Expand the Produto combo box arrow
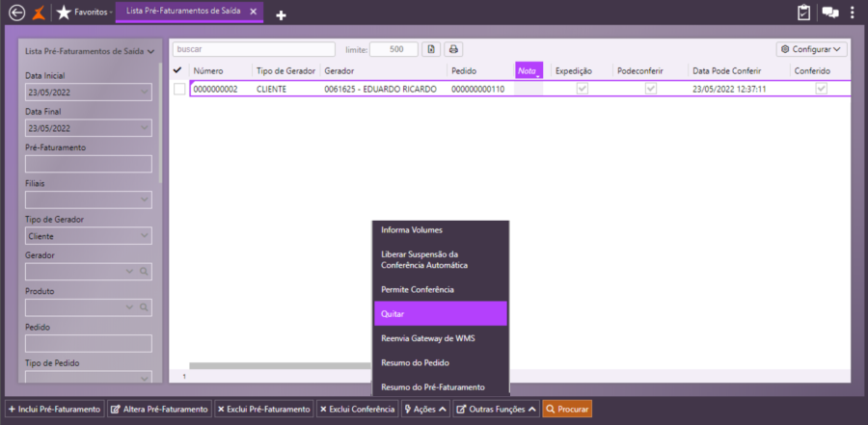 coord(130,307)
